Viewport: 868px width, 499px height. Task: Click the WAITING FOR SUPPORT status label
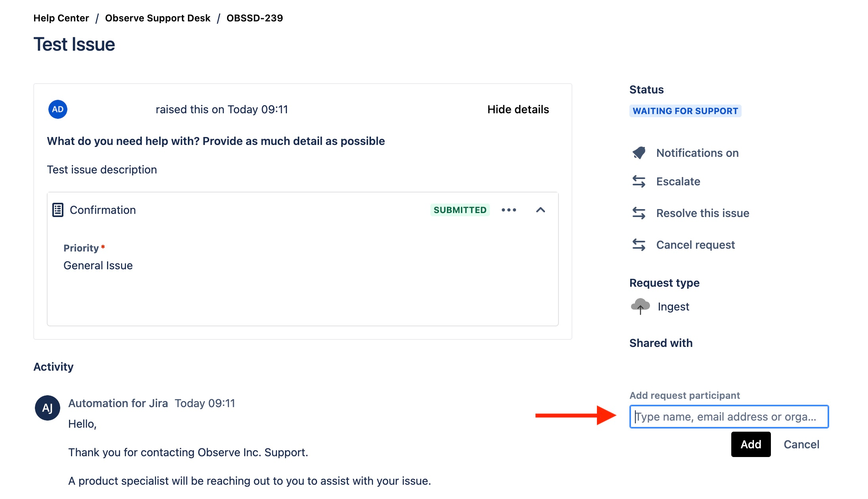(x=685, y=111)
